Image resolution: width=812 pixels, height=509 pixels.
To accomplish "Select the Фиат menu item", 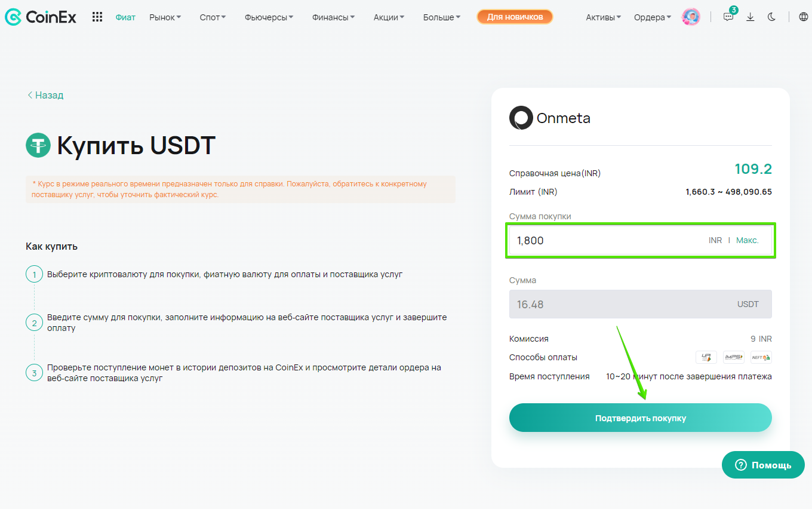I will 125,17.
